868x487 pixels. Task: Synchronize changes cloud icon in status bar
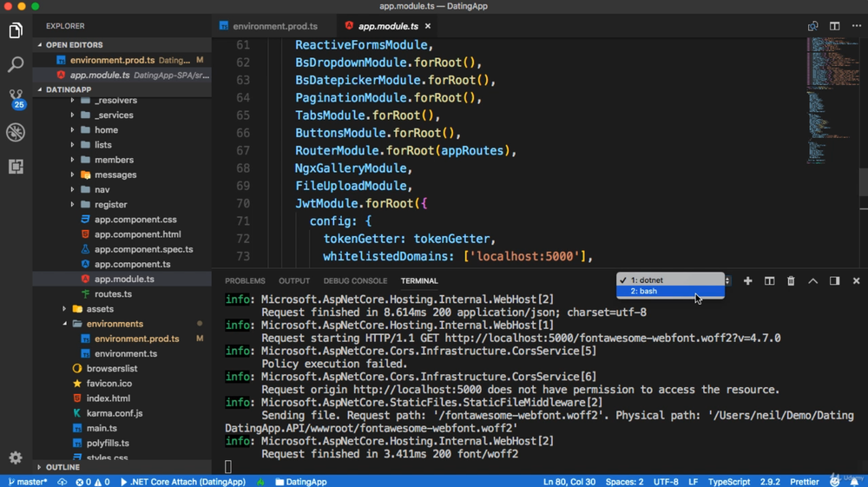pyautogui.click(x=62, y=482)
